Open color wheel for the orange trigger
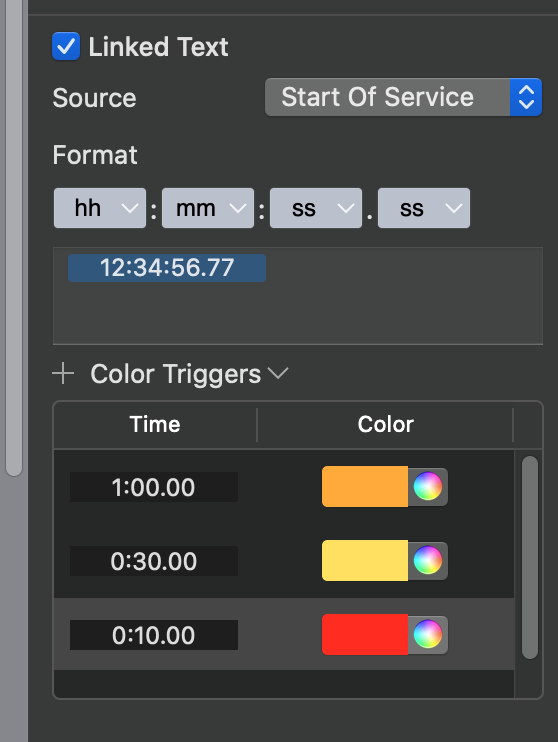The width and height of the screenshot is (558, 742). [428, 486]
